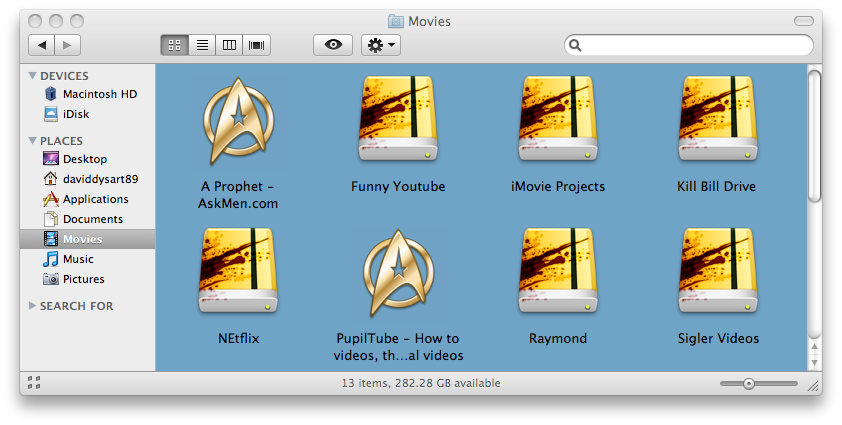Select Macintosh HD in the sidebar
This screenshot has width=842, height=425.
click(x=88, y=94)
